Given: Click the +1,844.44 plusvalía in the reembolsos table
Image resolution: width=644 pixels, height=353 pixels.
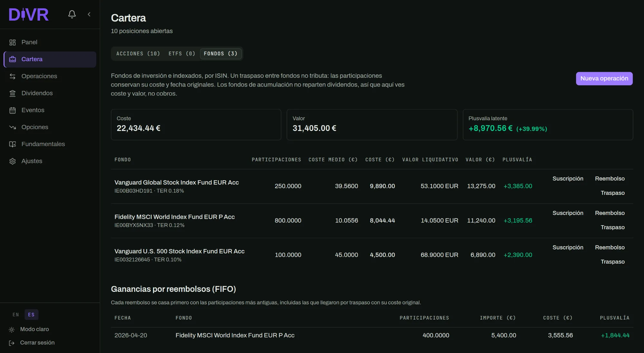Looking at the screenshot, I should coord(615,335).
